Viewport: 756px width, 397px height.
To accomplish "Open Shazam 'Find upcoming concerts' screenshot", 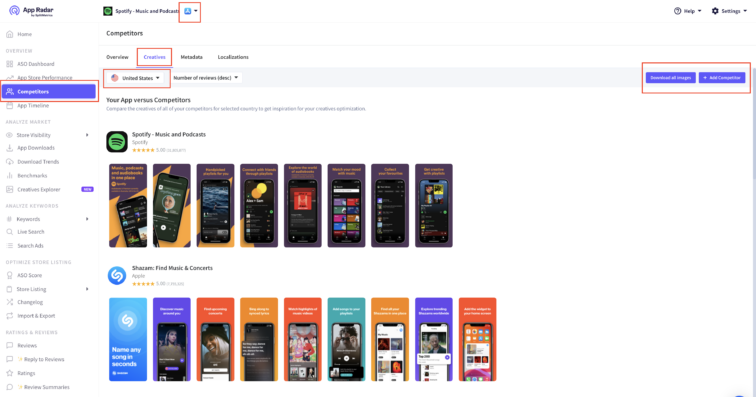I will pos(216,340).
